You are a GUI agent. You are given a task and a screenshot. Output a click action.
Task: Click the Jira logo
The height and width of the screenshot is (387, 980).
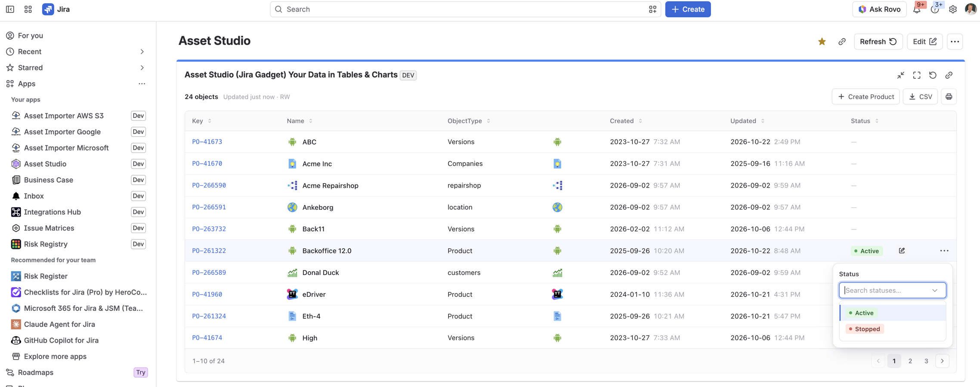click(x=56, y=9)
